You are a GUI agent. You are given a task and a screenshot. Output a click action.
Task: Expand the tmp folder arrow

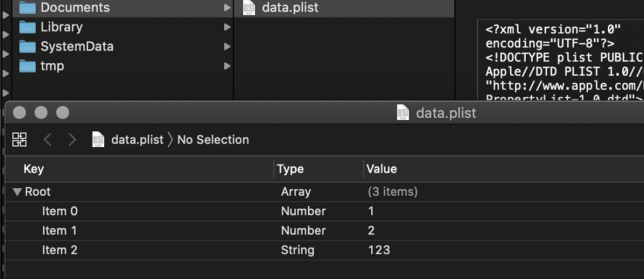[x=227, y=66]
